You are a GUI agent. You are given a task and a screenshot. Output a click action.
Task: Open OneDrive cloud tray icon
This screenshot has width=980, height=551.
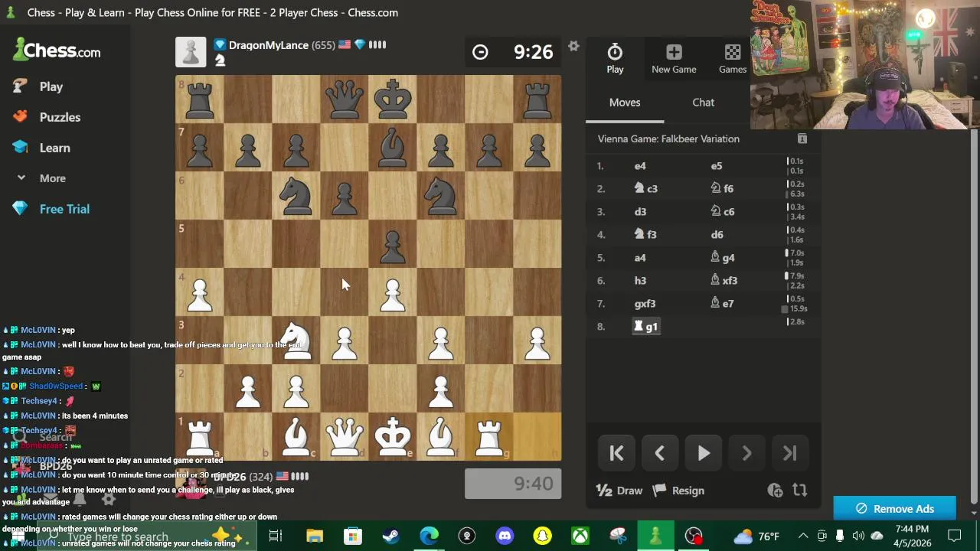point(877,536)
